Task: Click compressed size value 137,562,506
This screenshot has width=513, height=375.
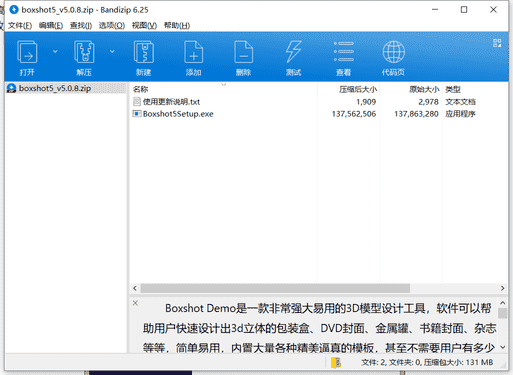Action: point(354,114)
